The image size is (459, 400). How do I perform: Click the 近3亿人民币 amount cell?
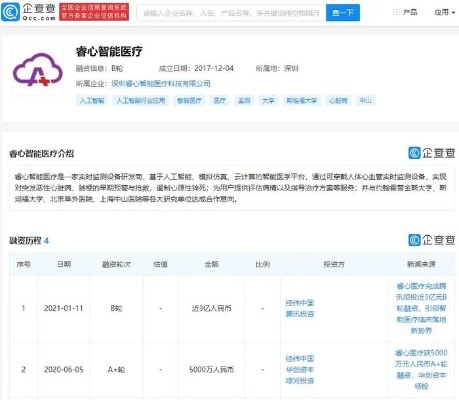pos(211,308)
